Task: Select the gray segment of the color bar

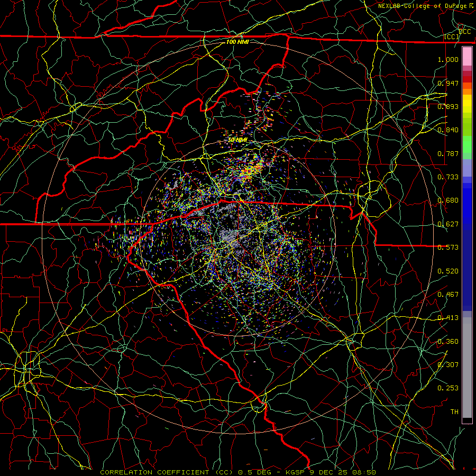Action: [x=467, y=368]
